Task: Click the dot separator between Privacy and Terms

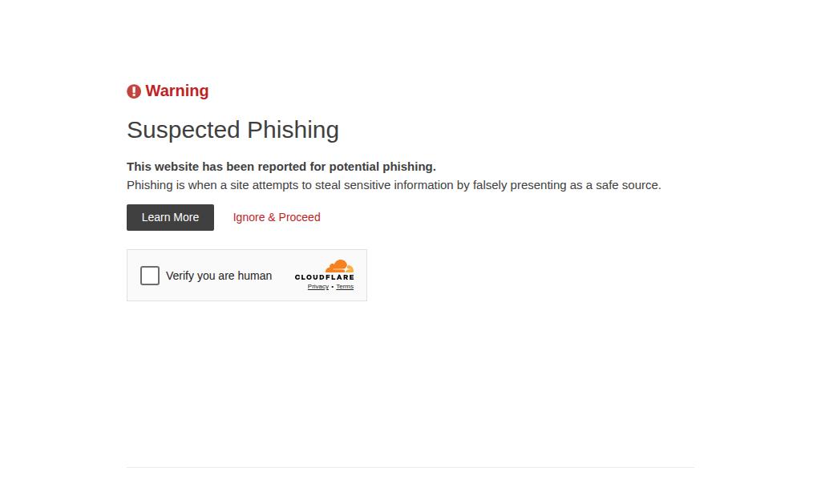Action: tap(333, 287)
